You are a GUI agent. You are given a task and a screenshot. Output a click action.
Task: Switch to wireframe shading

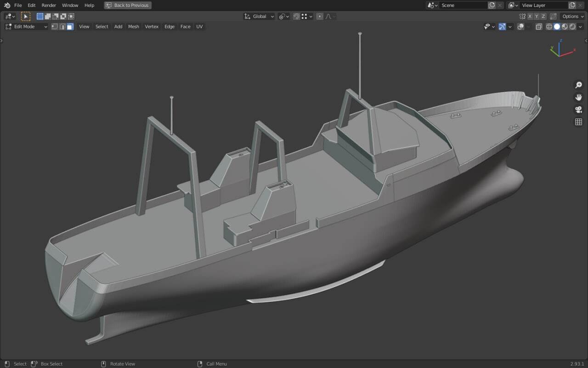coord(549,27)
